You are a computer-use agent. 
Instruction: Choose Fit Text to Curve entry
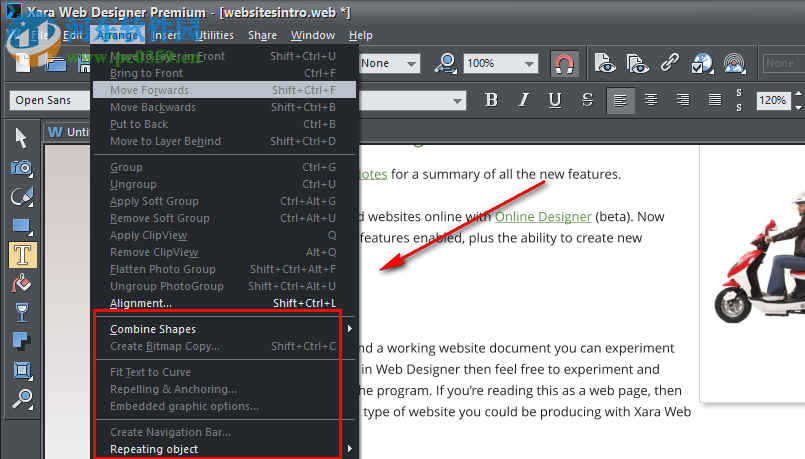click(224, 372)
